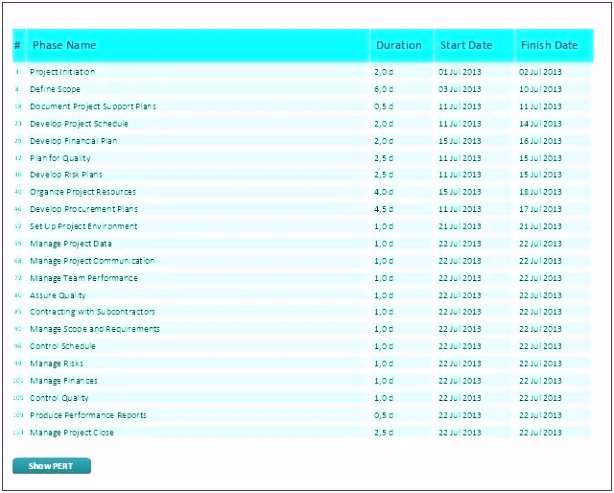Click the Duration column header
This screenshot has width=614, height=493.
tap(401, 45)
